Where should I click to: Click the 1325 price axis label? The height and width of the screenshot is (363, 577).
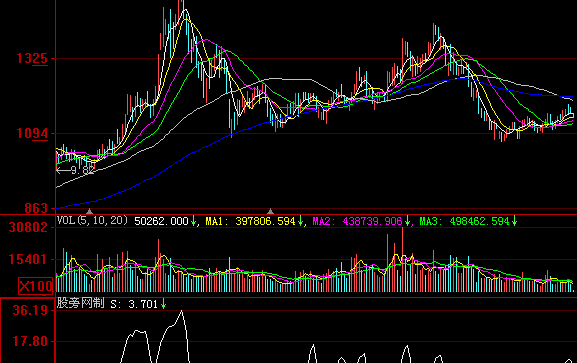click(32, 59)
